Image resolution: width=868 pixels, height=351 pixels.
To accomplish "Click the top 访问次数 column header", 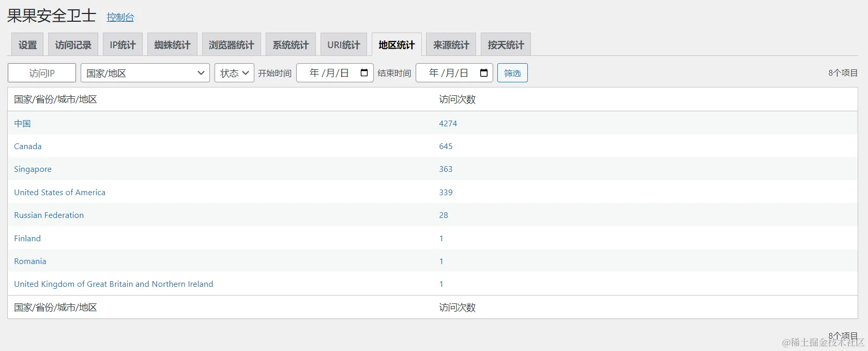I will coord(458,99).
